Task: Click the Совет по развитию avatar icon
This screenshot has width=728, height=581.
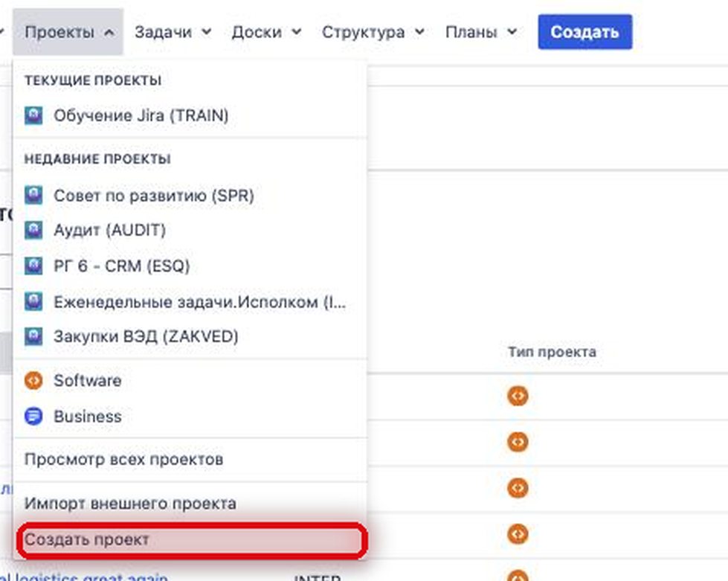Action: pos(33,196)
